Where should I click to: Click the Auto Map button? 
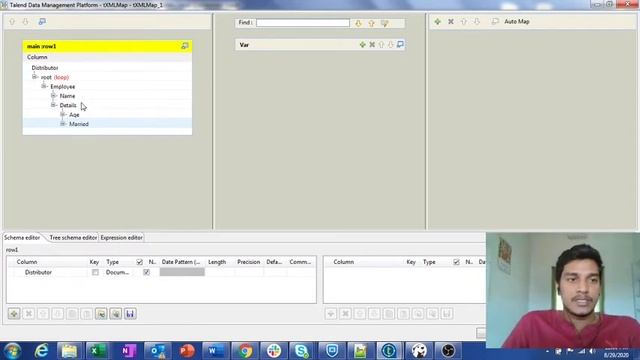[x=517, y=22]
